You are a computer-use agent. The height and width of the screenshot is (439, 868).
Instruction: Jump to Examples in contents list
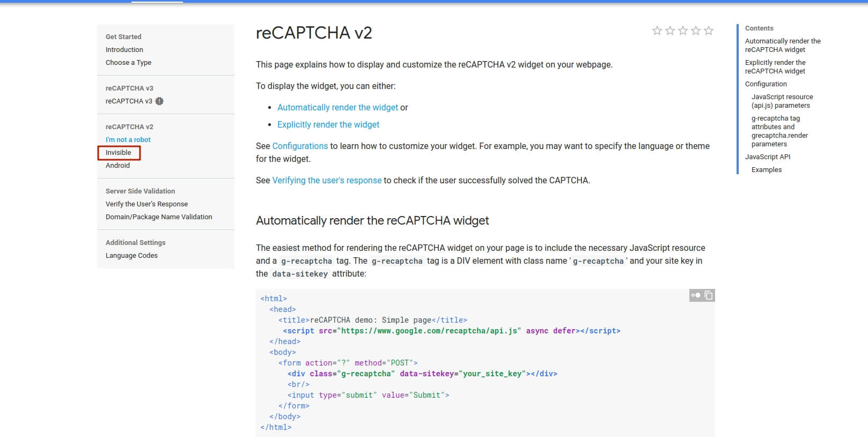766,170
